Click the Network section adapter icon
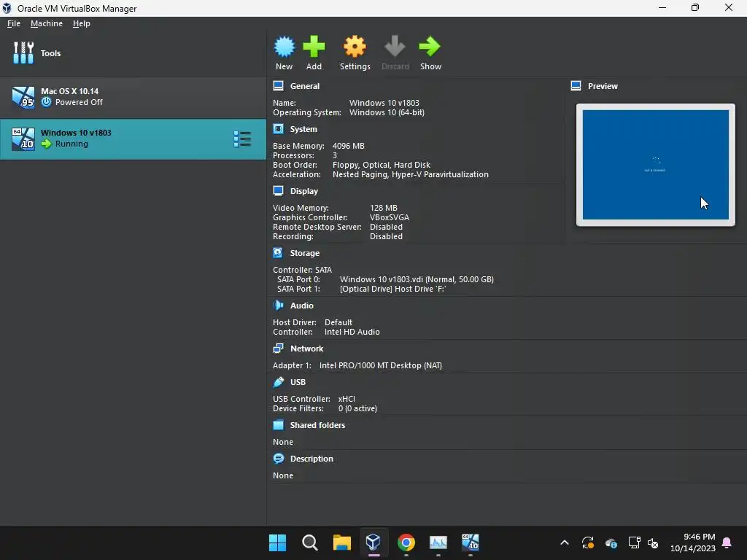The width and height of the screenshot is (747, 560). 278,349
